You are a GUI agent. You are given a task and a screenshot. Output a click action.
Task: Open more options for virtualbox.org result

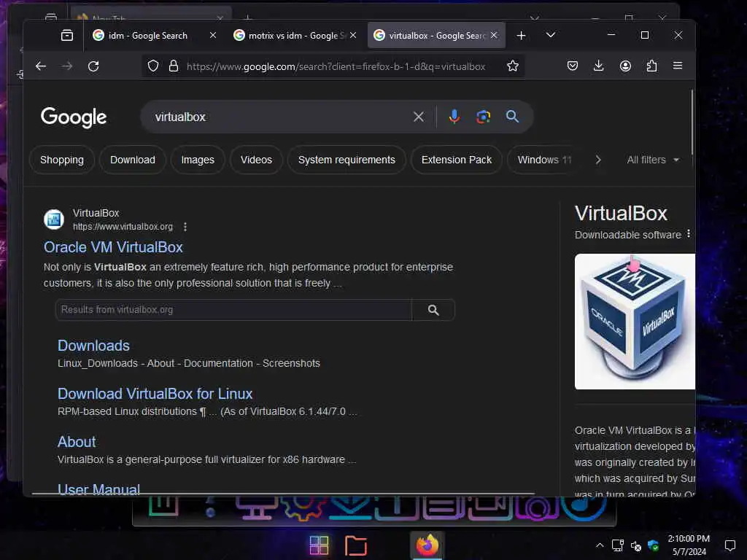[185, 227]
